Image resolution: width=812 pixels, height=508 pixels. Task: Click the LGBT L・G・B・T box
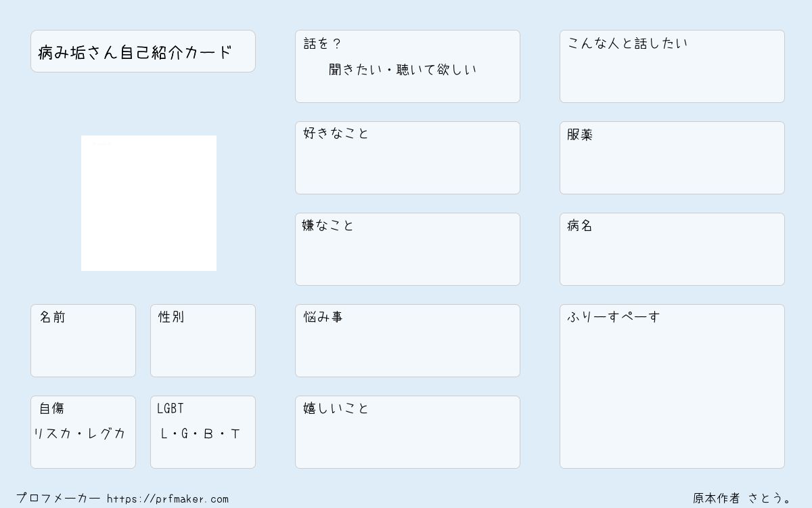(203, 432)
